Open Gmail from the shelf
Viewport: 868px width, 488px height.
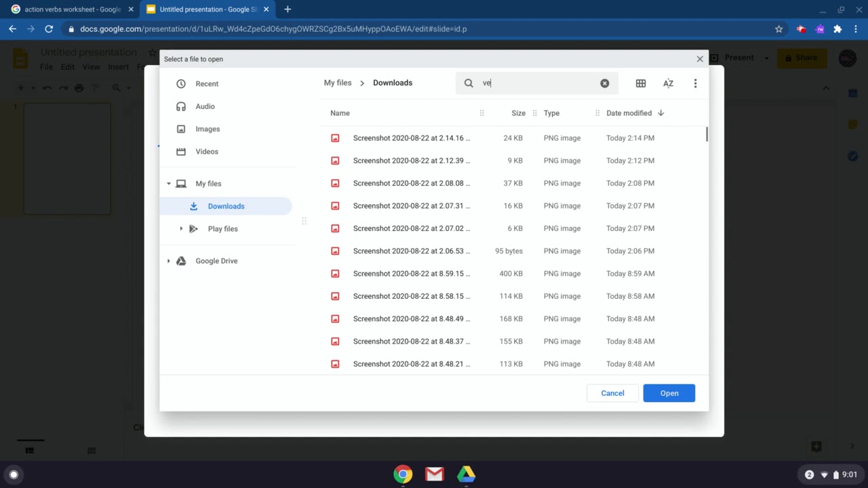point(435,474)
